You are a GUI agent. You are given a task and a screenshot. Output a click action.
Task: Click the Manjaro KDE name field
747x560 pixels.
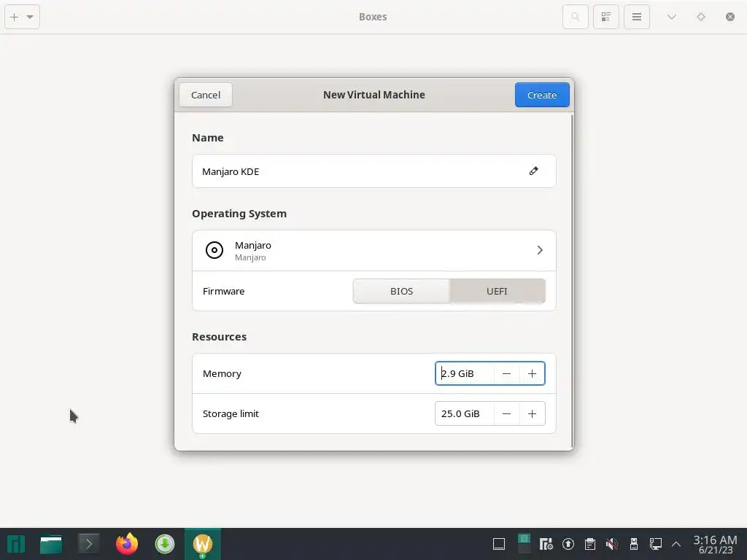pos(374,171)
